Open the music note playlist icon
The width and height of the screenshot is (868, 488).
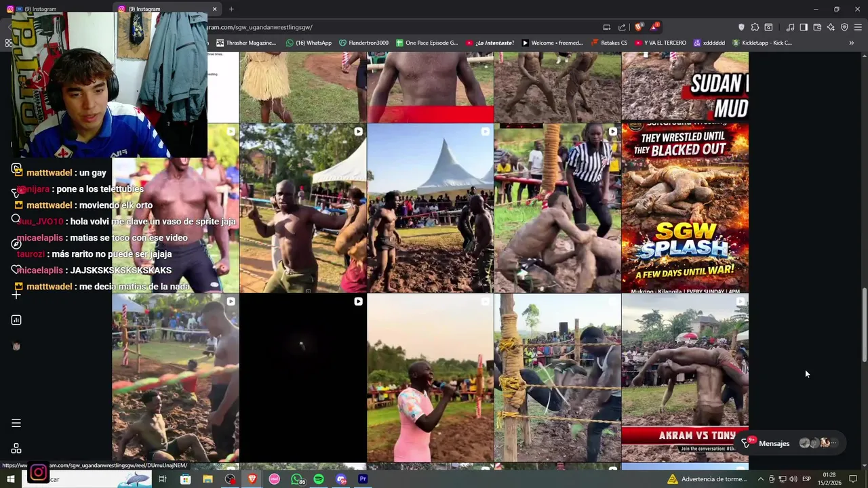(790, 27)
